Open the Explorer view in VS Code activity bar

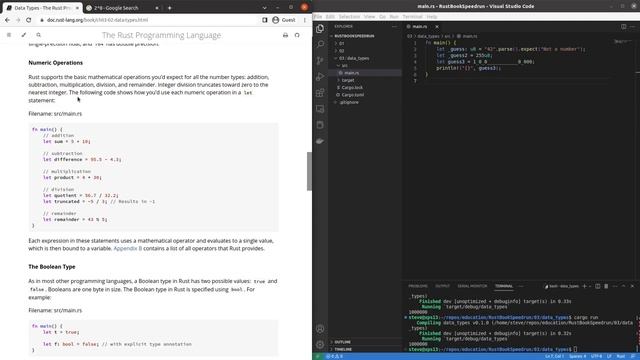point(320,29)
